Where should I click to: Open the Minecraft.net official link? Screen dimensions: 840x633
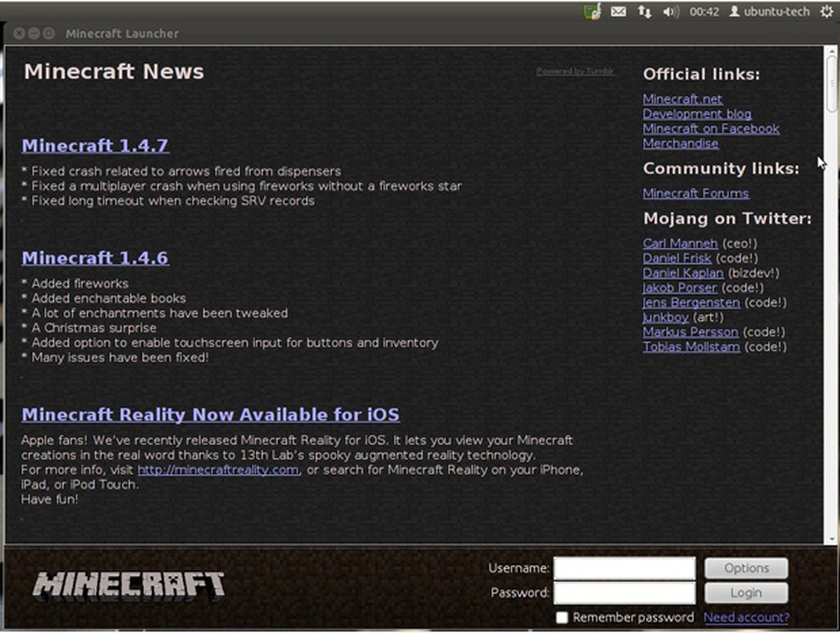pos(682,99)
